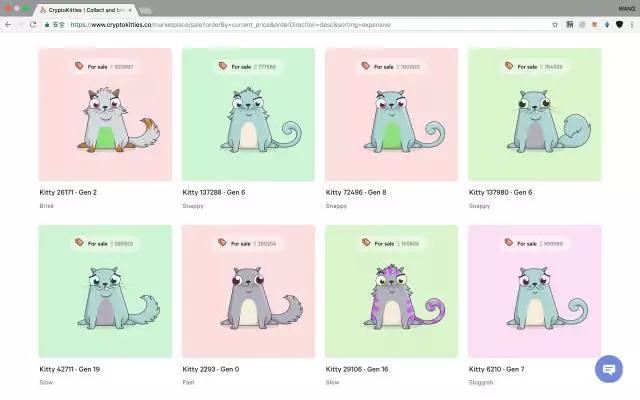This screenshot has height=400, width=640.
Task: Click the title Kitty 72496 · Gen 8
Action: coord(356,192)
